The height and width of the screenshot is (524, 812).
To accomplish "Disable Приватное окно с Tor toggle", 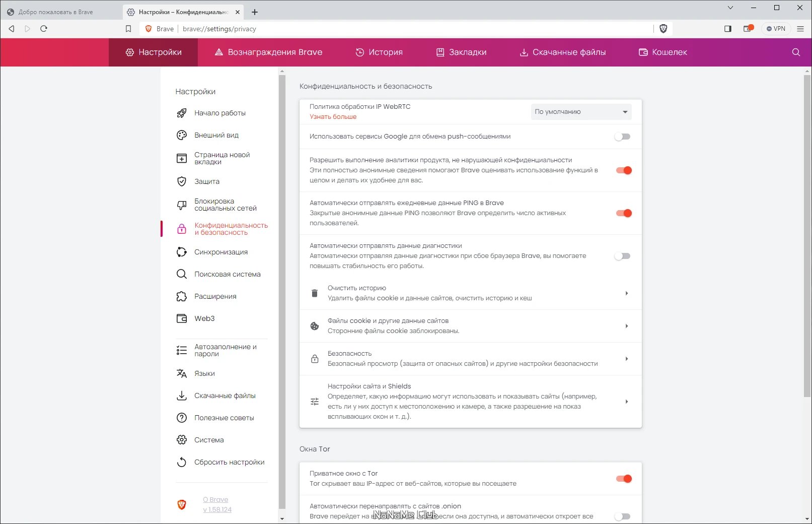I will pos(624,479).
